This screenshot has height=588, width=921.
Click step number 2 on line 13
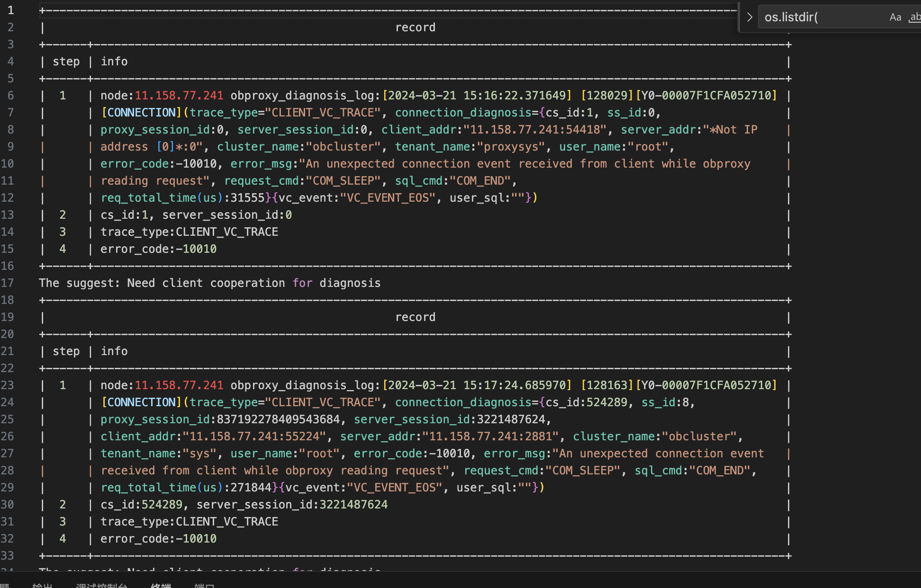[63, 215]
